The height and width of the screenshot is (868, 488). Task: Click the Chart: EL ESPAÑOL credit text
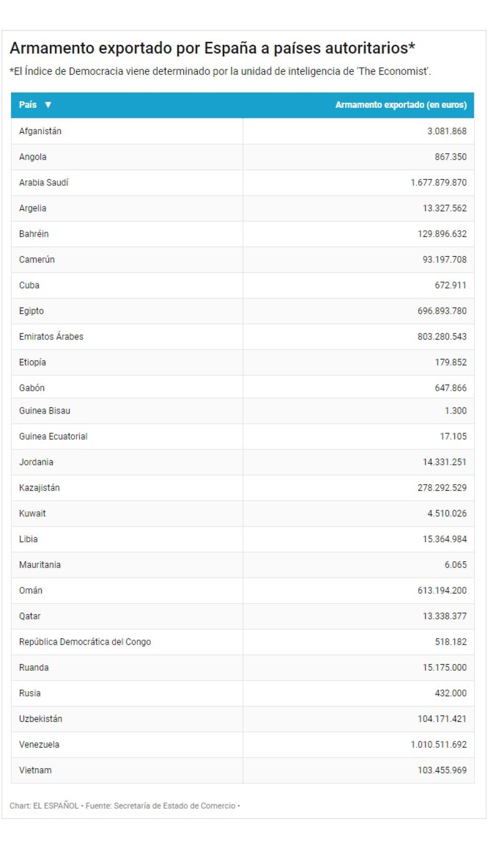pos(44,806)
